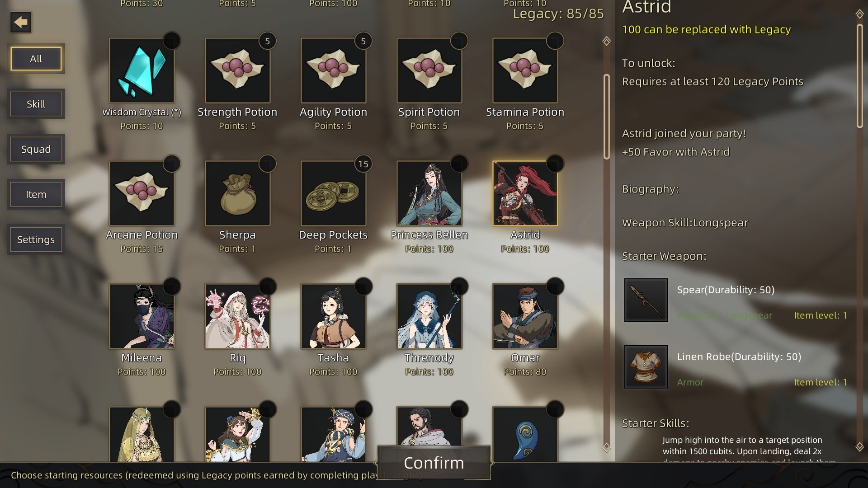The width and height of the screenshot is (868, 488).
Task: Switch to the Skill filter tab
Action: [36, 104]
